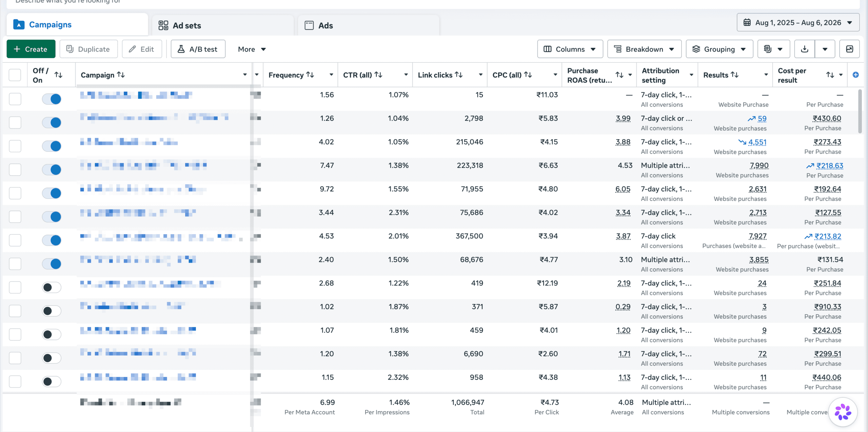Sort by CTR (all) arrows icon

point(379,75)
